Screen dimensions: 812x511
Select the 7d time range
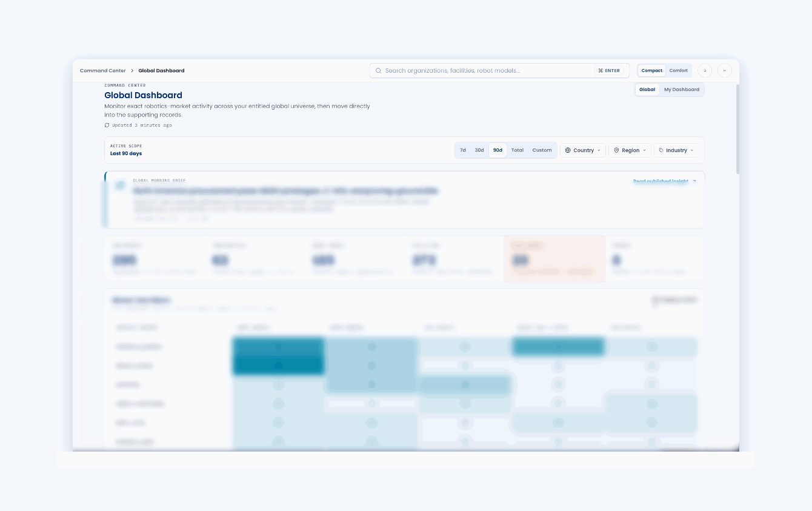[463, 150]
